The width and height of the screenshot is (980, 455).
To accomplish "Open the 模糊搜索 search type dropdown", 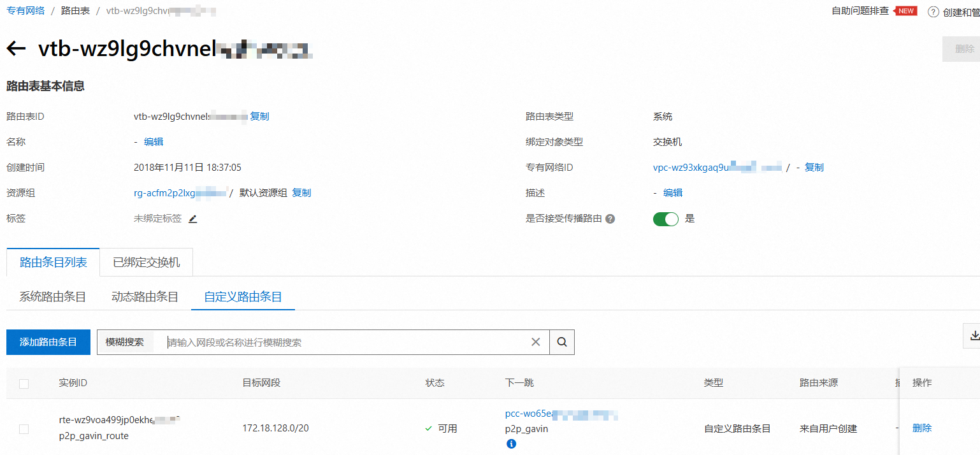I will tap(125, 342).
